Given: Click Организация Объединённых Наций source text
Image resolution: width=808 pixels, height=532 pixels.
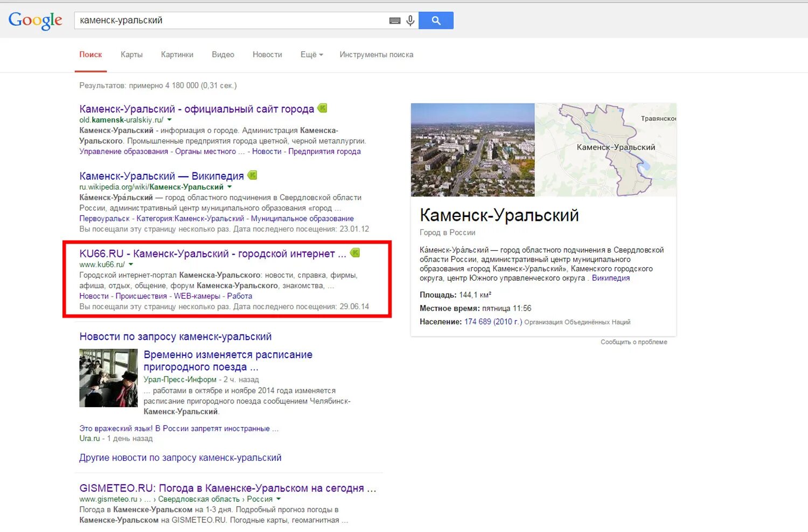Looking at the screenshot, I should tap(577, 322).
